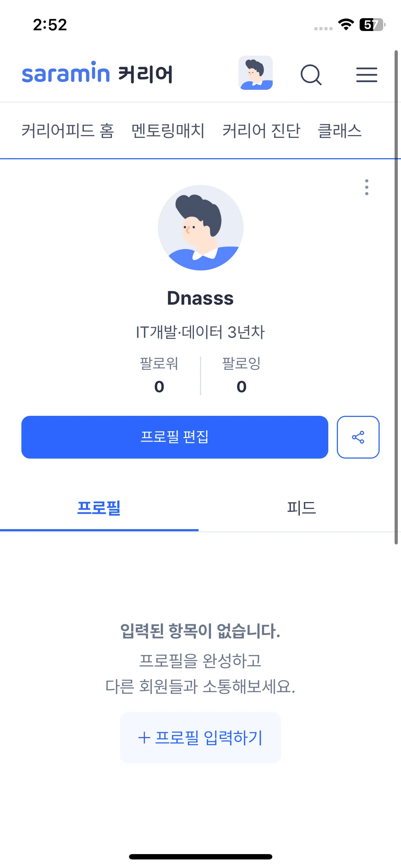Open the profile avatar in header
Viewport: 401px width, 868px height.
[x=255, y=73]
